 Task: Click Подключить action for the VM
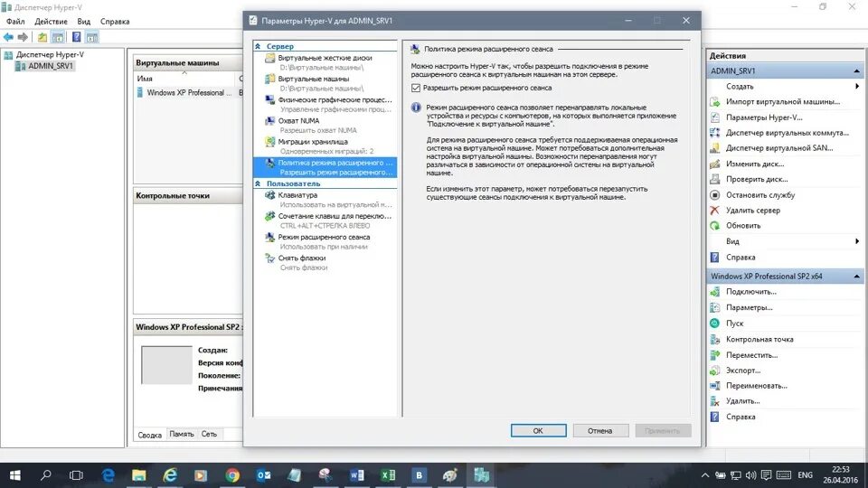(751, 292)
